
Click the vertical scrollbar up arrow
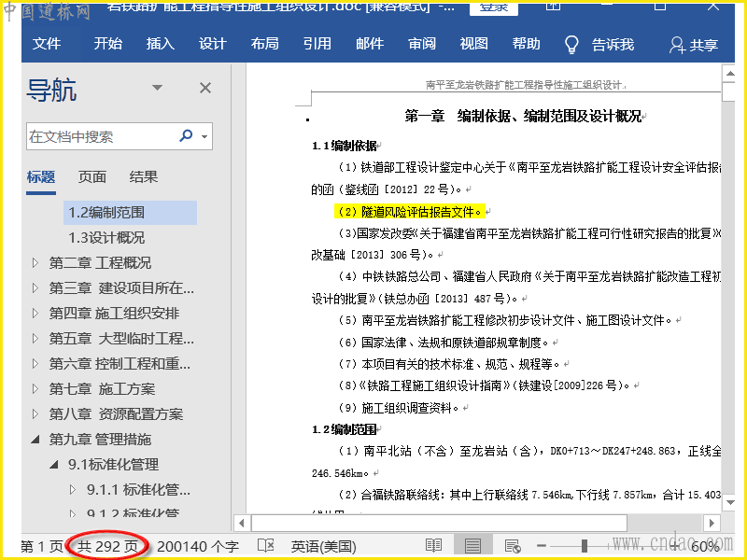(729, 74)
